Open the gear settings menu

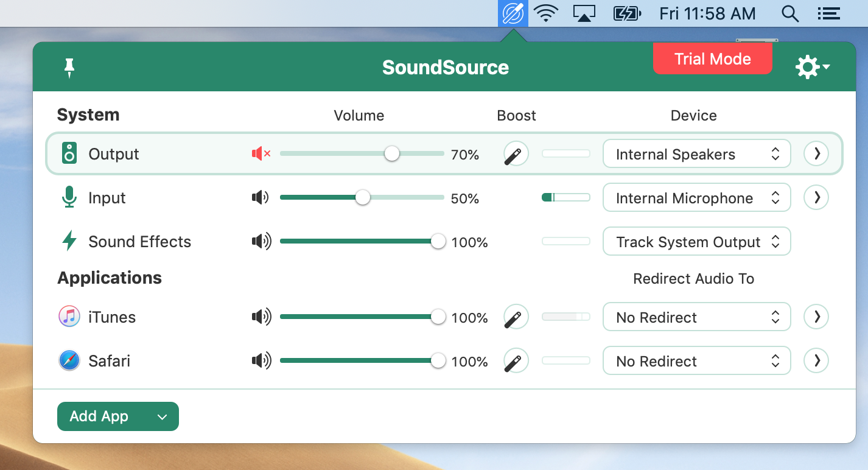tap(813, 67)
